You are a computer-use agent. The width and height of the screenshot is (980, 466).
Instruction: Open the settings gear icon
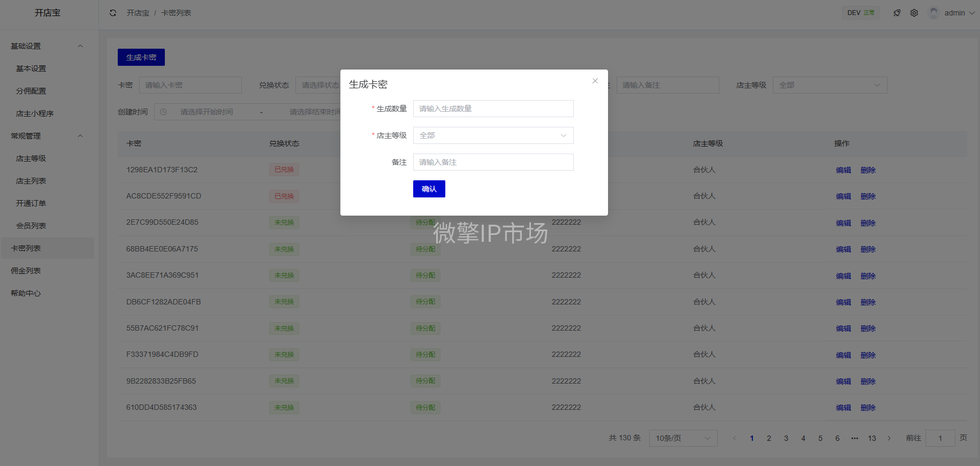pos(914,13)
